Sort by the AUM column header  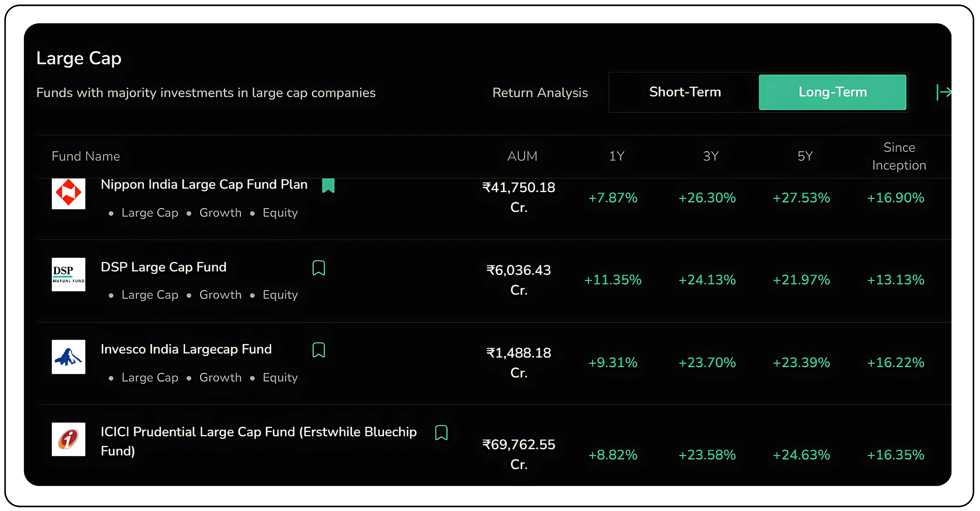click(522, 156)
